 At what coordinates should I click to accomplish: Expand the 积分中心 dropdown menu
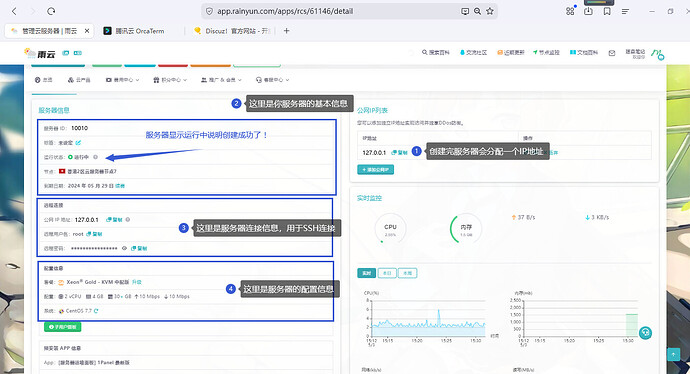(x=170, y=80)
